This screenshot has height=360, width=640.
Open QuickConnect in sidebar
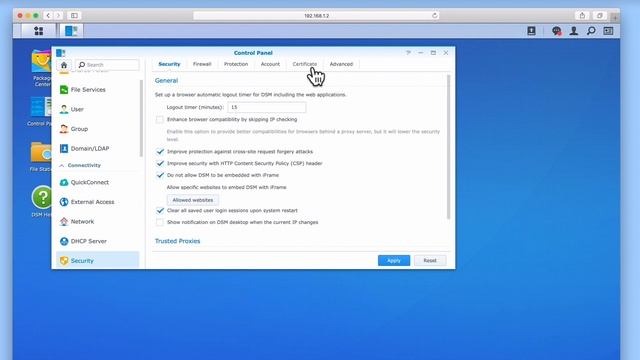click(x=98, y=182)
